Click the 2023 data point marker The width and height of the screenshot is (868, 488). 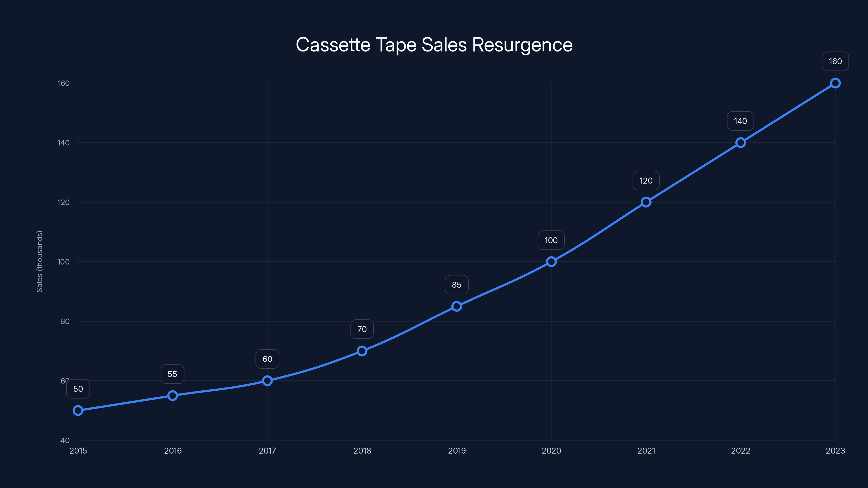[835, 83]
